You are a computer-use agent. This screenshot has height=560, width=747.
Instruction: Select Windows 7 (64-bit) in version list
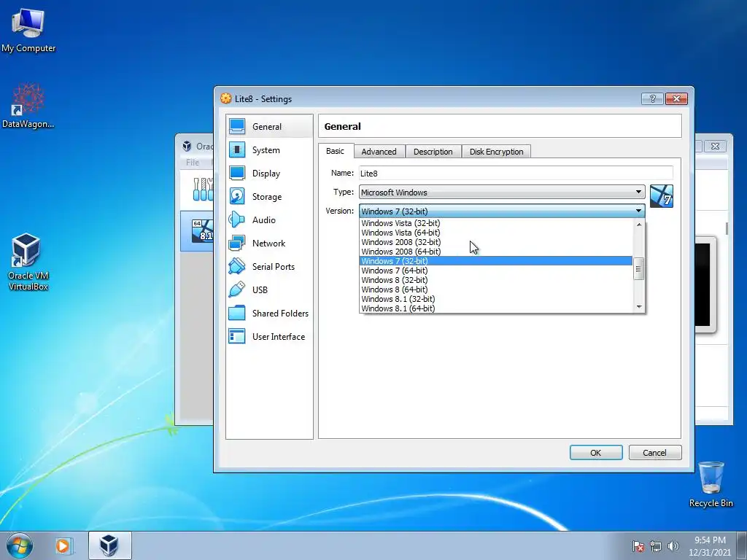[495, 271]
